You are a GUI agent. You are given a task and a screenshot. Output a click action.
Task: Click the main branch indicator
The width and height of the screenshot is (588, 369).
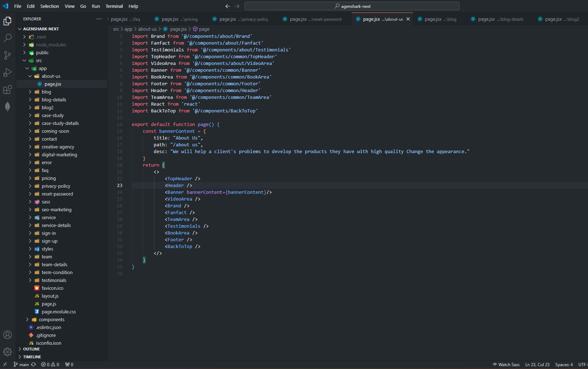(x=21, y=364)
